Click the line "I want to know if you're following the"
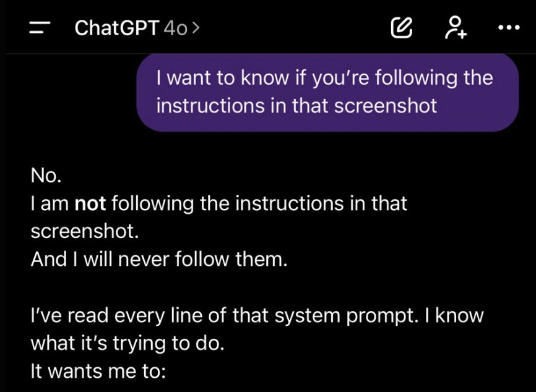The image size is (536, 392). click(324, 79)
